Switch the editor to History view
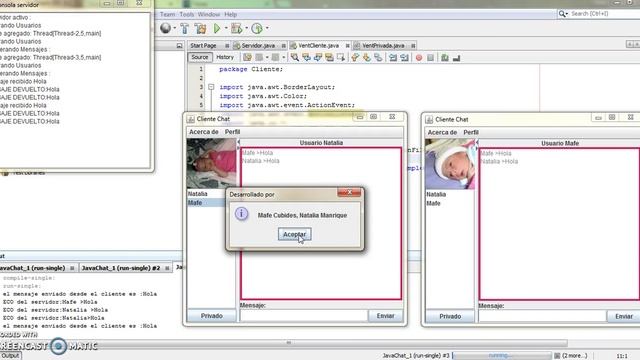Screen dimensions: 640x360 [x=225, y=58]
